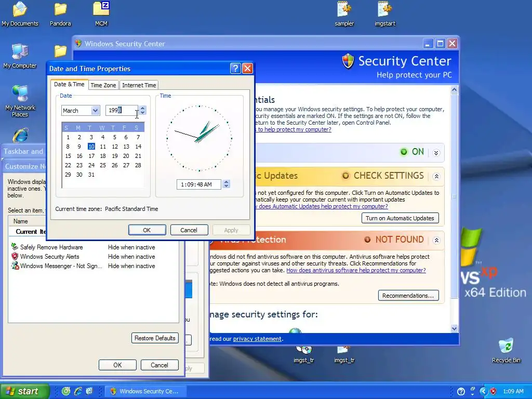This screenshot has width=532, height=399.
Task: Select the sampler script desktop icon
Action: click(344, 14)
